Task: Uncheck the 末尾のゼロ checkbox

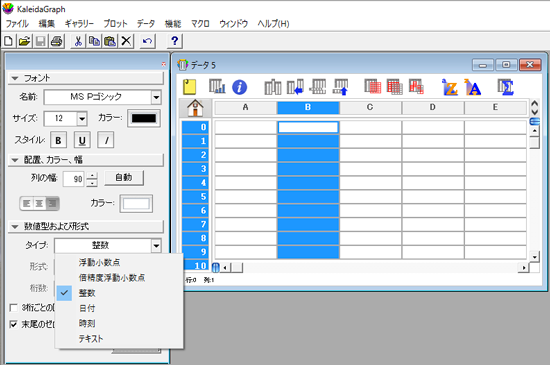Action: [x=13, y=324]
